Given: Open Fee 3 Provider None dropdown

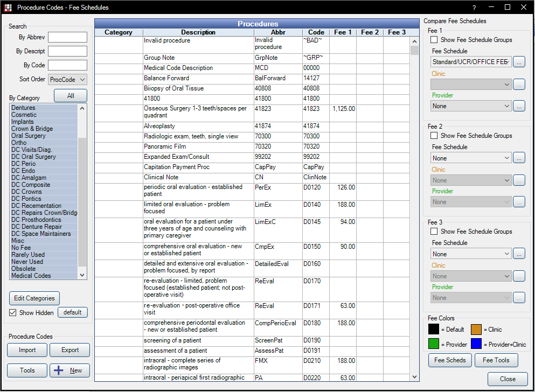Looking at the screenshot, I should [471, 298].
